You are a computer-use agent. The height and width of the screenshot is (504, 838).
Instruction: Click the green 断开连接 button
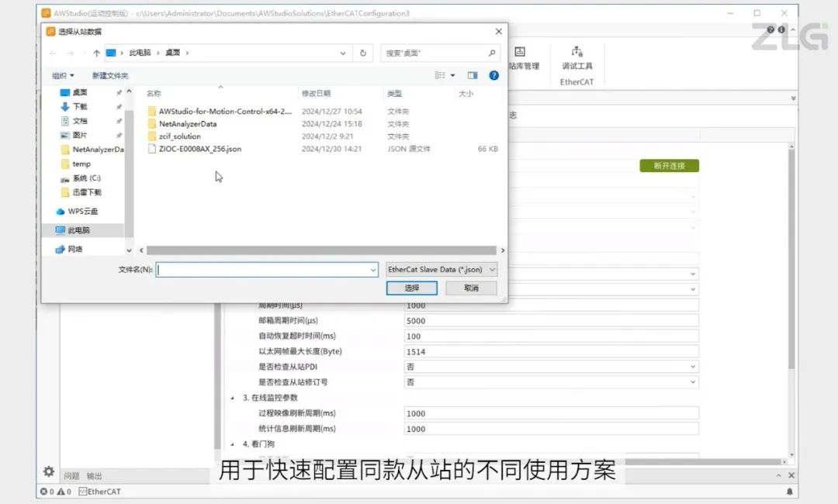pyautogui.click(x=669, y=166)
